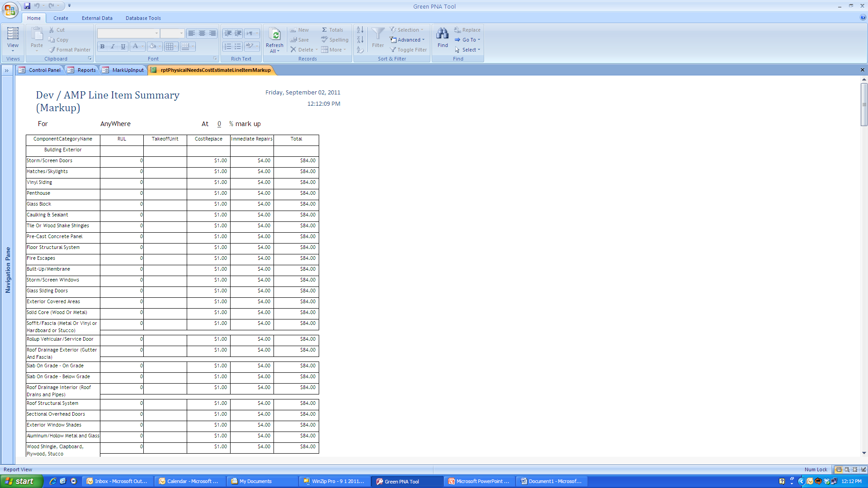868x488 pixels.
Task: Click the quick access Save icon
Action: pos(27,6)
